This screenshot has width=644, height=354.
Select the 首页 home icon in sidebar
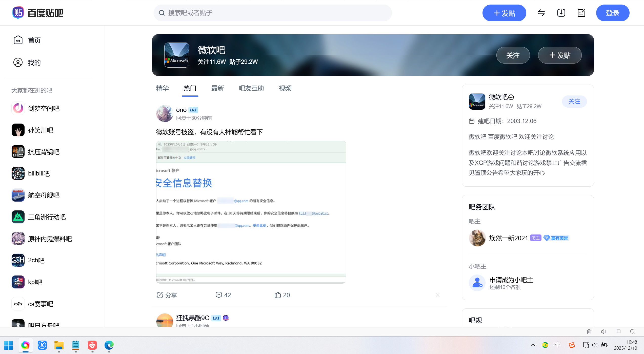pyautogui.click(x=18, y=40)
